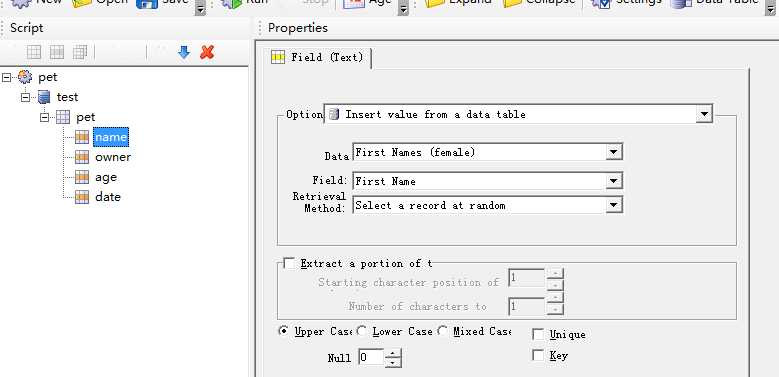Increase the Starting character position value
779x377 pixels.
tap(555, 273)
